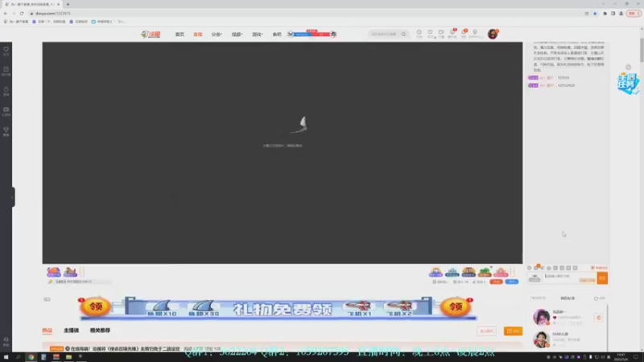The image size is (644, 362).
Task: Open the notifications icon with orange badge
Action: (x=464, y=34)
